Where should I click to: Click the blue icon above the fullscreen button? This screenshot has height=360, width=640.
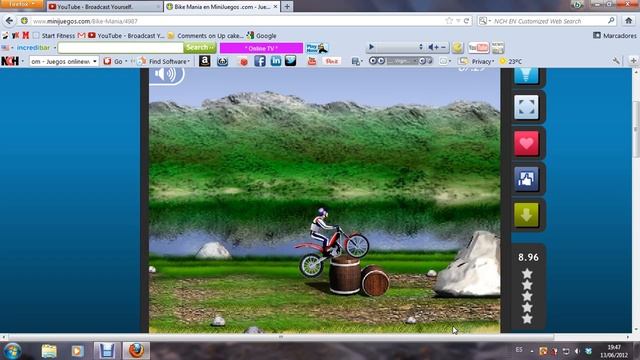click(526, 76)
